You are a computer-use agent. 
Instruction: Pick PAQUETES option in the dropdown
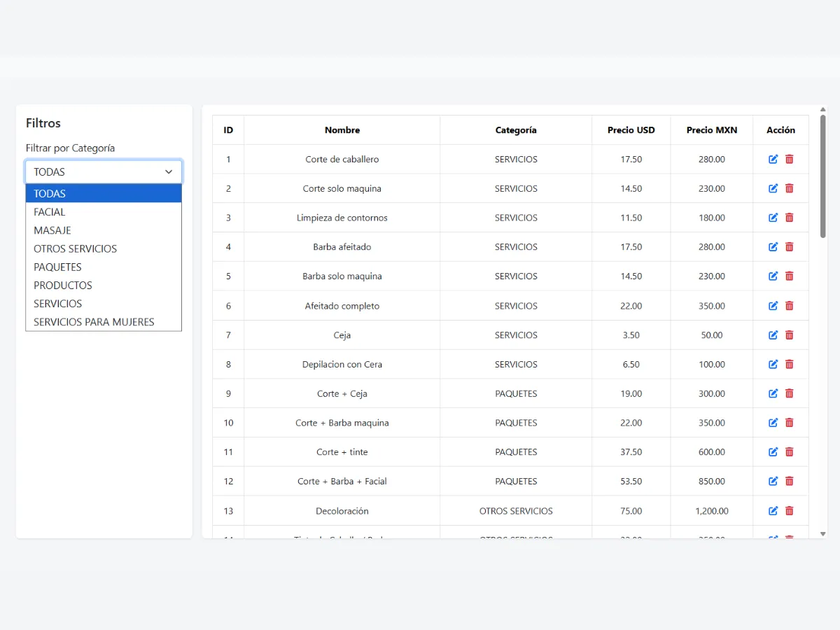point(57,267)
